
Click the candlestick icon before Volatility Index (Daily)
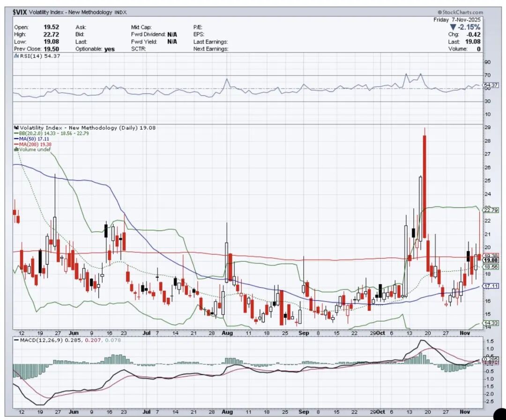click(x=16, y=128)
